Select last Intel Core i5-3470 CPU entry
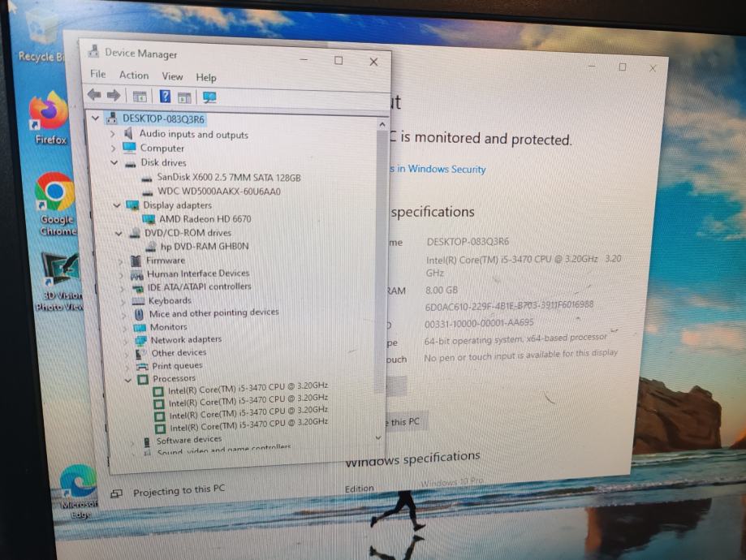The image size is (746, 560). coord(249,424)
